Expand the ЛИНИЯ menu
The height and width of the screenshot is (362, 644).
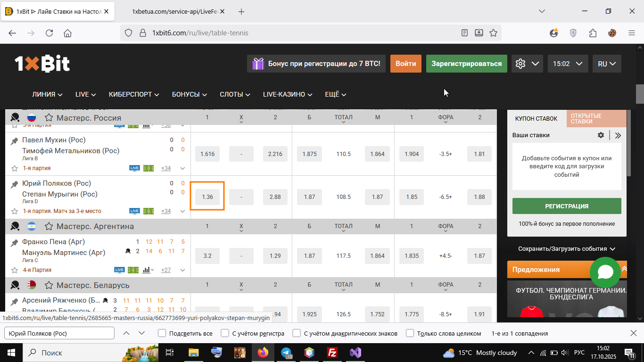(47, 94)
